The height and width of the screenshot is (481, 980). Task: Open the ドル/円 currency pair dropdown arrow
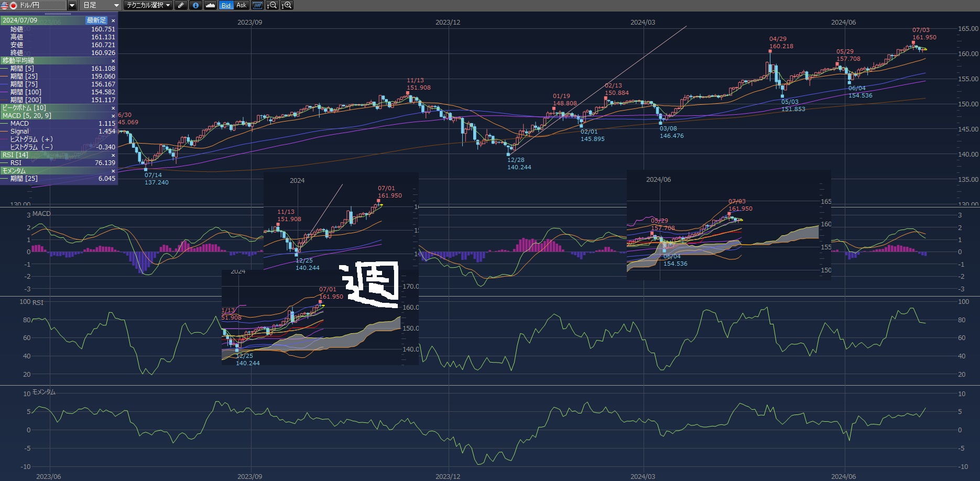tap(72, 5)
